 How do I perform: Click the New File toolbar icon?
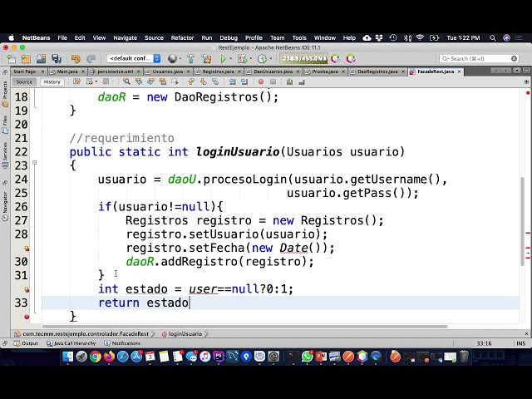click(x=11, y=59)
